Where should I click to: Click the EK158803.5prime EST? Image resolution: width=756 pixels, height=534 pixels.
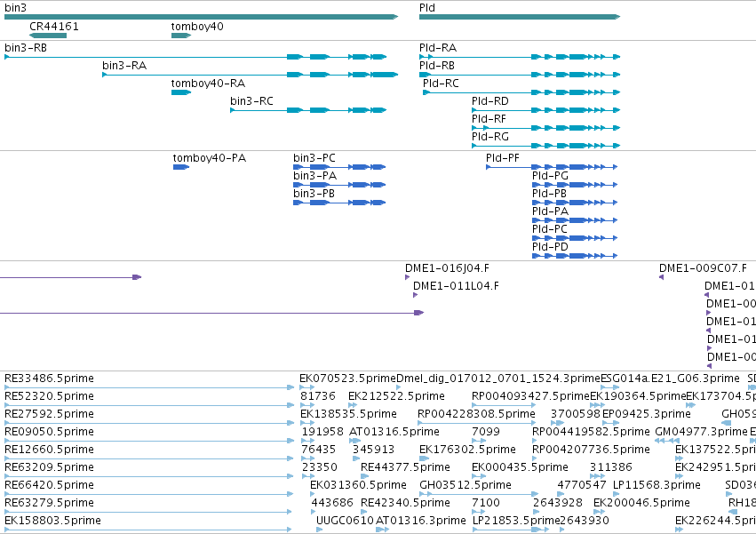[148, 530]
